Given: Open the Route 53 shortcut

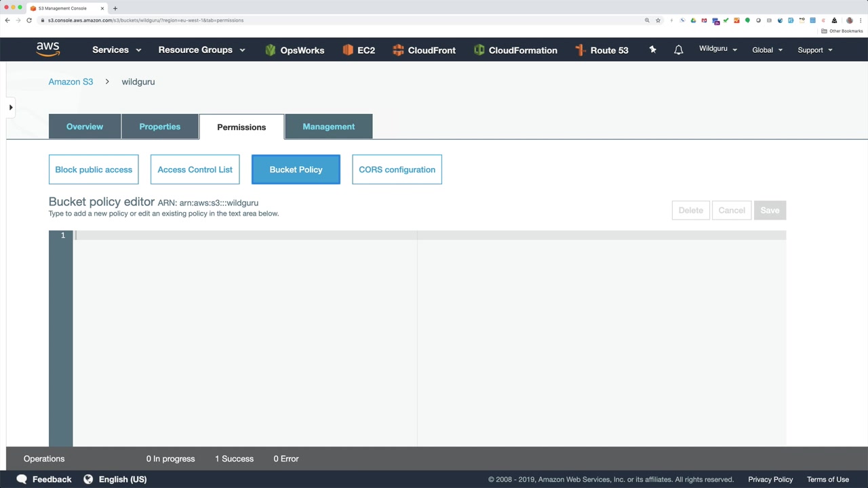Looking at the screenshot, I should [x=601, y=50].
